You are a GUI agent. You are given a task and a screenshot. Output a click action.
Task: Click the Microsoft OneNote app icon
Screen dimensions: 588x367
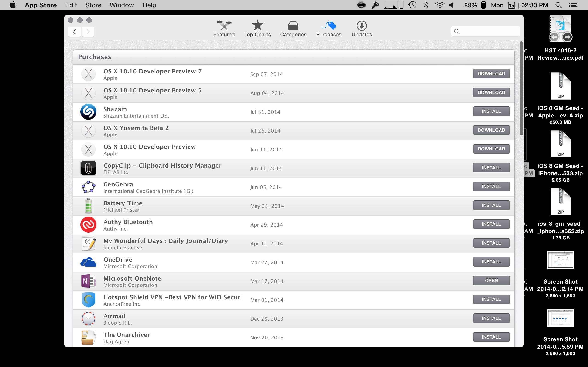[x=88, y=281]
